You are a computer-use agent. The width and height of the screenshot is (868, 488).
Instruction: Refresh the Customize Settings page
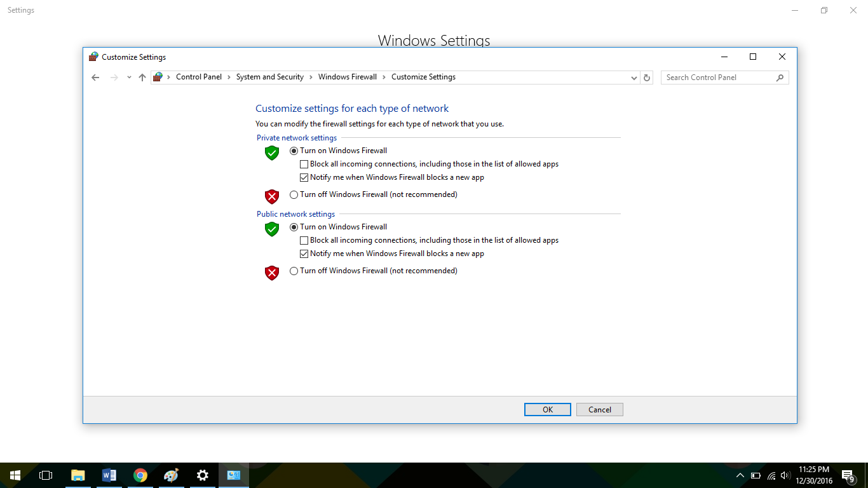(x=647, y=78)
